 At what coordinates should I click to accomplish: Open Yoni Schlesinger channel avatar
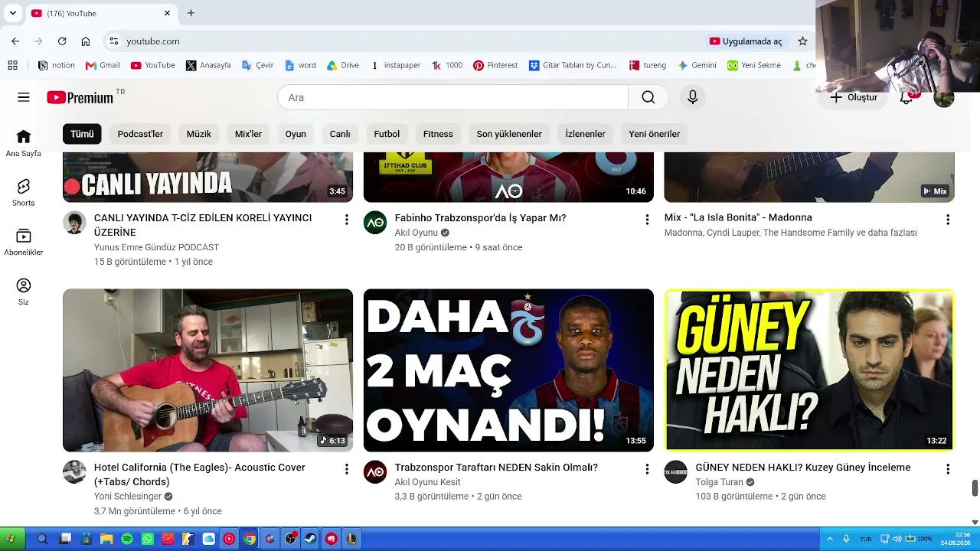coord(74,471)
